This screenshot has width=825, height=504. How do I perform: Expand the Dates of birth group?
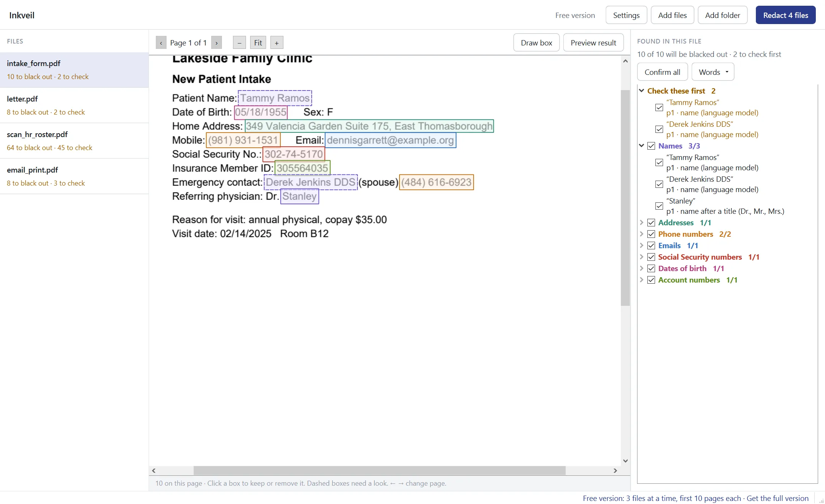click(x=642, y=268)
